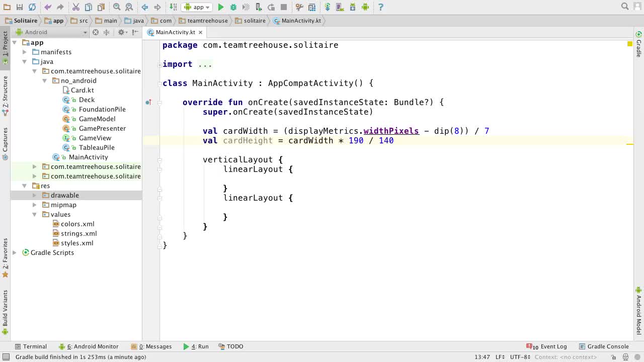Click the Synchronize toolbar icon

coord(32,7)
